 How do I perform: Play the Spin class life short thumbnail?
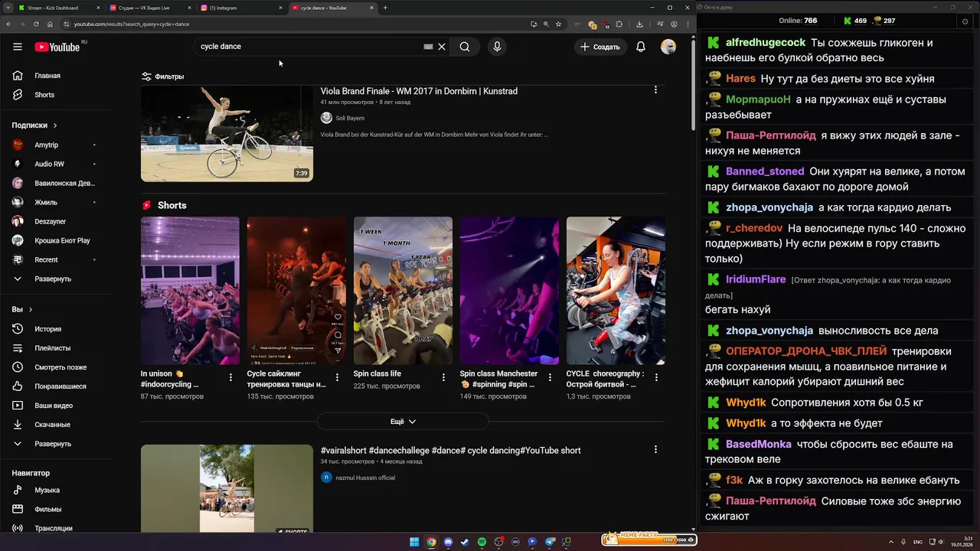click(403, 291)
